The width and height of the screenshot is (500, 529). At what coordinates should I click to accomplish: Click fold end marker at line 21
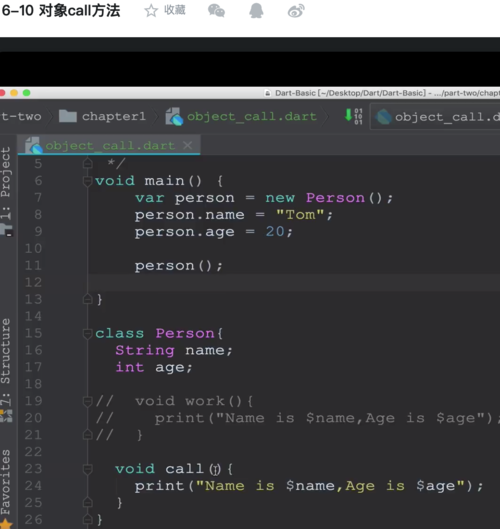[87, 435]
